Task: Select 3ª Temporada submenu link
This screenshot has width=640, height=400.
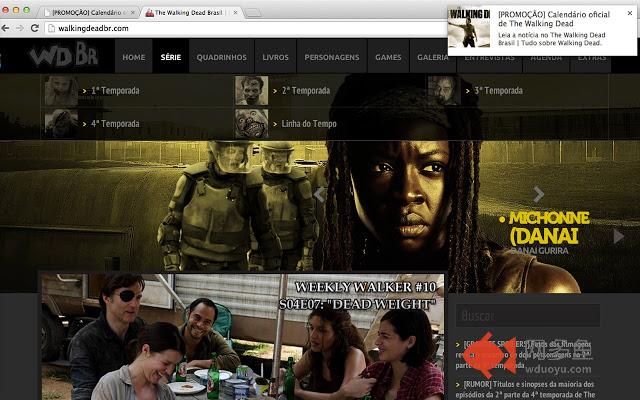Action: (498, 91)
